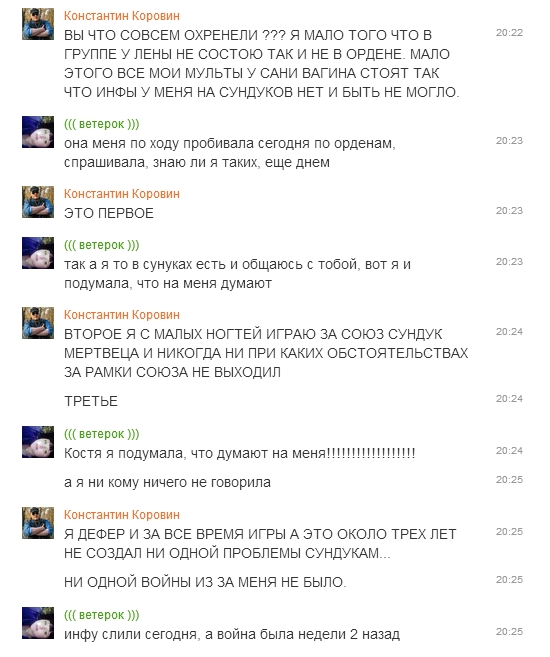Click the timestamp next to "ТРЕТЬЕ" message
The image size is (550, 657).
click(x=509, y=399)
